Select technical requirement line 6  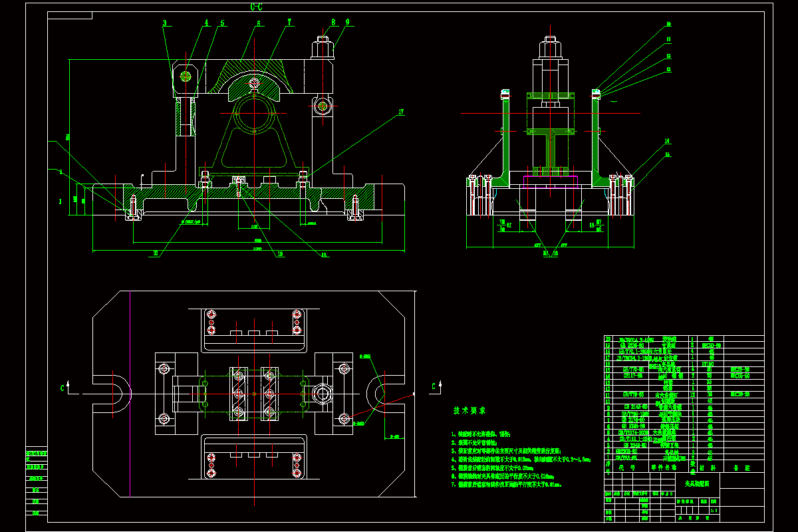click(x=503, y=476)
